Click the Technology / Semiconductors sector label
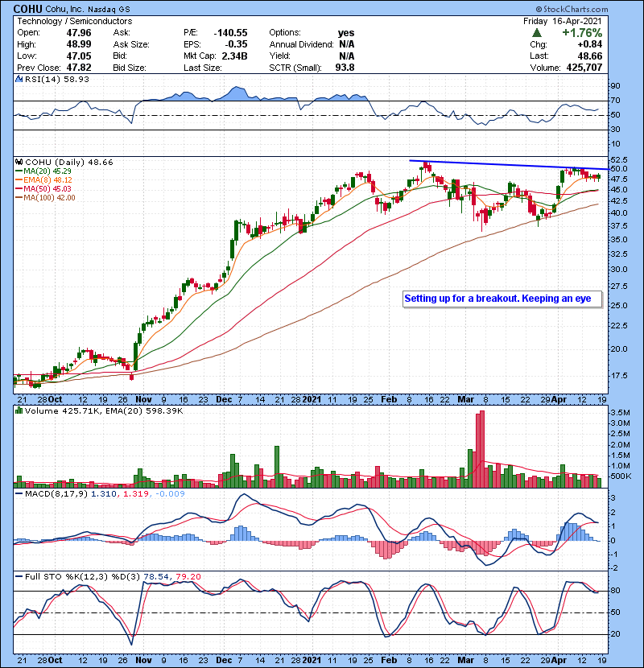Viewport: 644px width, 668px height. [75, 21]
